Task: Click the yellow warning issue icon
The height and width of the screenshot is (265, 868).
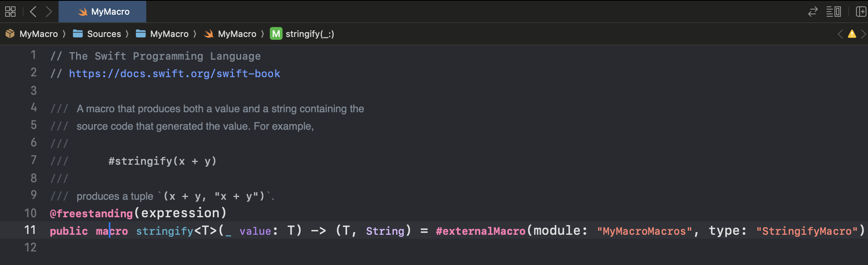Action: 852,34
